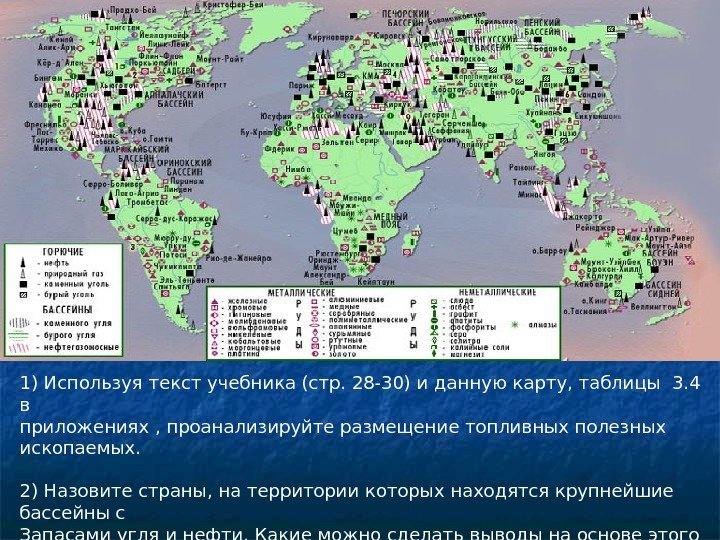
Task: Click the "Джакарта" city label
Action: [x=582, y=216]
